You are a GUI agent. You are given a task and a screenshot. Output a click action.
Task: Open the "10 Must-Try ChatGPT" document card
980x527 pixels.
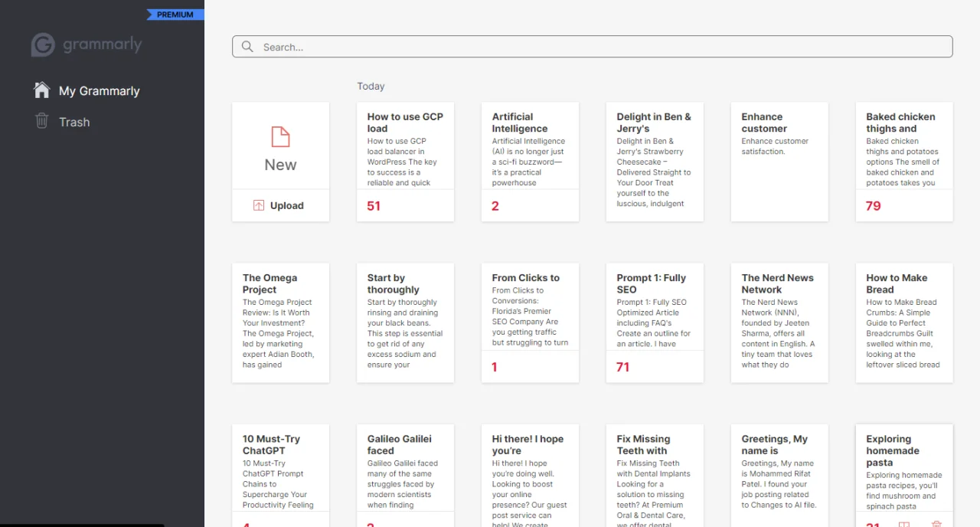click(281, 476)
